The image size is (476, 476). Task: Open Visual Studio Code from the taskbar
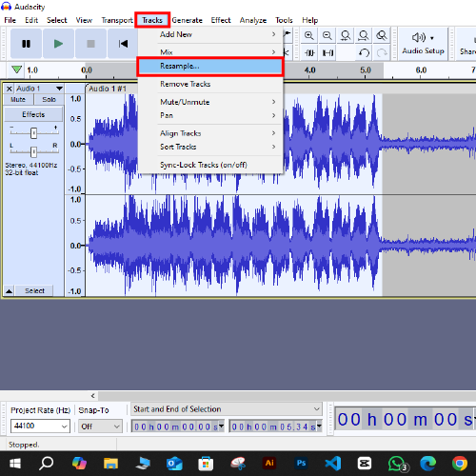click(x=333, y=464)
